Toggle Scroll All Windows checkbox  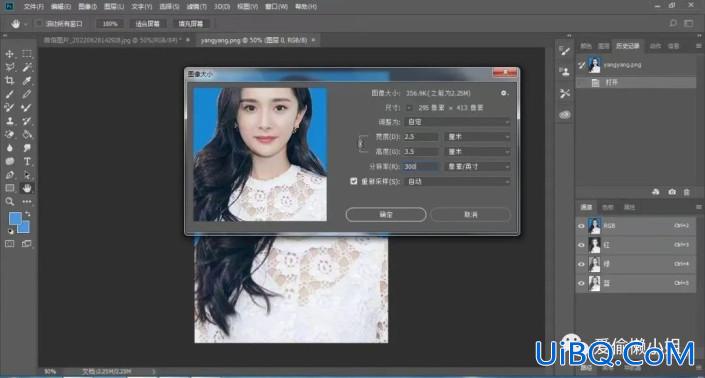[39, 23]
